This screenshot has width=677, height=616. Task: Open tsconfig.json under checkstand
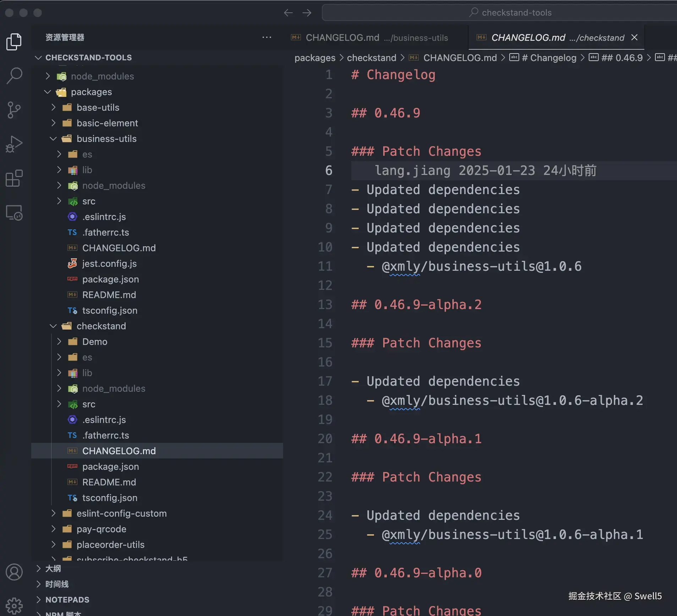click(157, 498)
